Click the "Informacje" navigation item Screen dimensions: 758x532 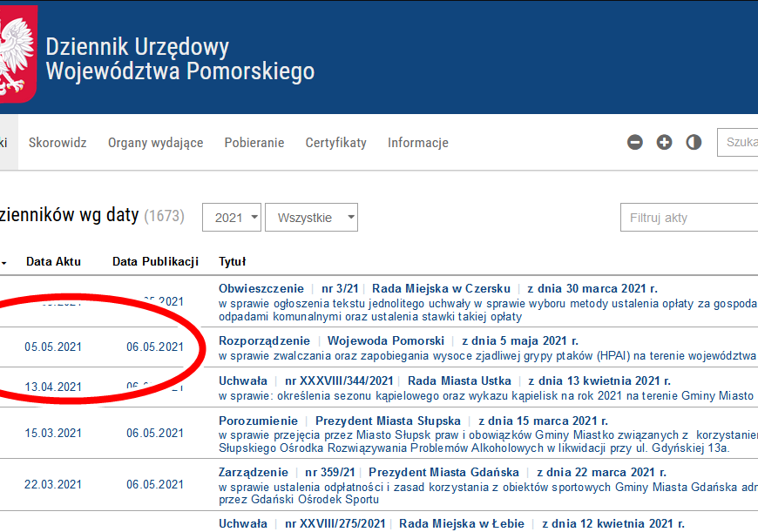coord(417,142)
